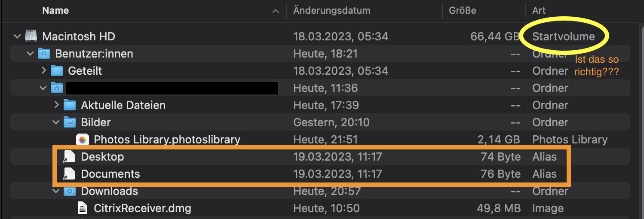The width and height of the screenshot is (644, 219).
Task: Sort files by Größe column
Action: coord(462,11)
